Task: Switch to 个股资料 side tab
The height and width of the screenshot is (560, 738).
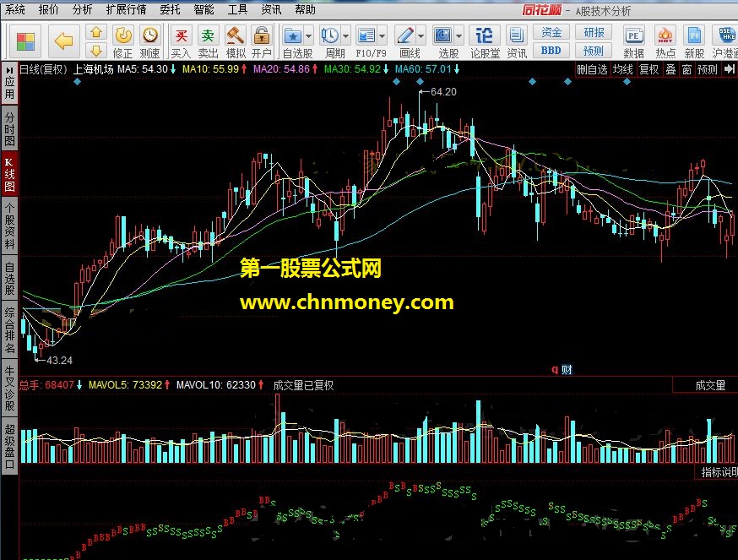Action: point(9,226)
